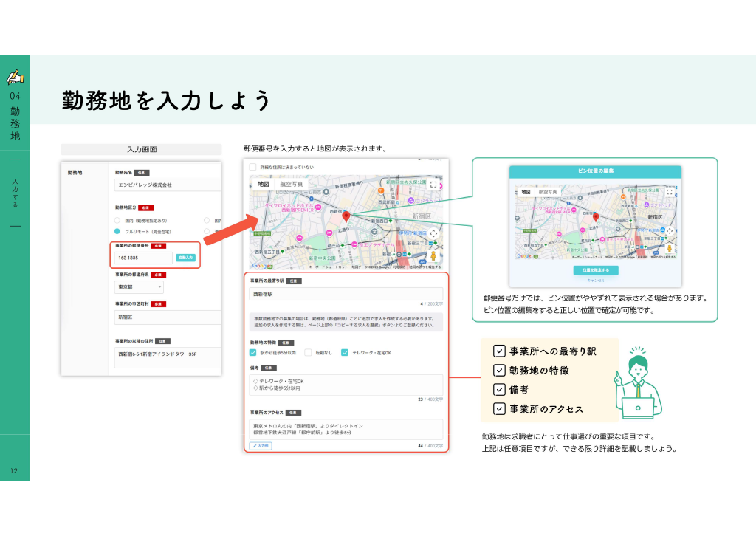Toggle テレワーク・在宅OK checkbox

pyautogui.click(x=345, y=352)
